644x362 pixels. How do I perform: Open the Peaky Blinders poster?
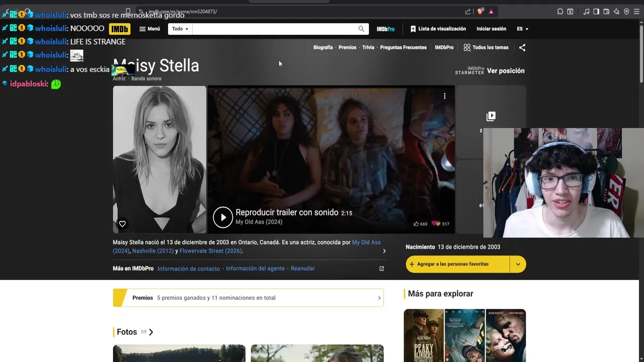click(x=424, y=335)
